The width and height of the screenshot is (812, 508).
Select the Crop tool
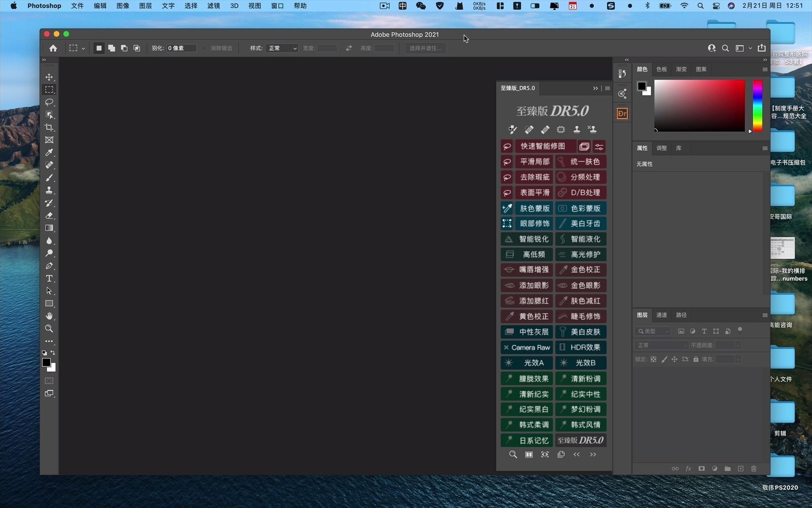click(x=49, y=127)
